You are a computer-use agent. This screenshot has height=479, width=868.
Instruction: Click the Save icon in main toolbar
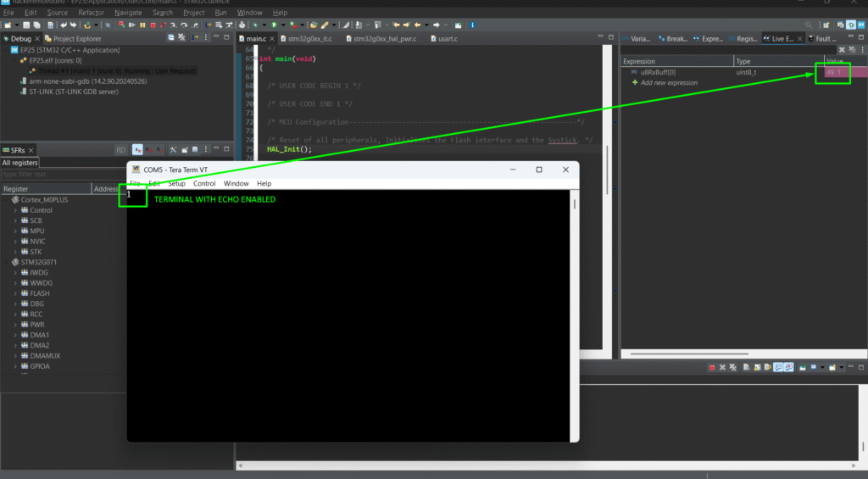(x=26, y=25)
